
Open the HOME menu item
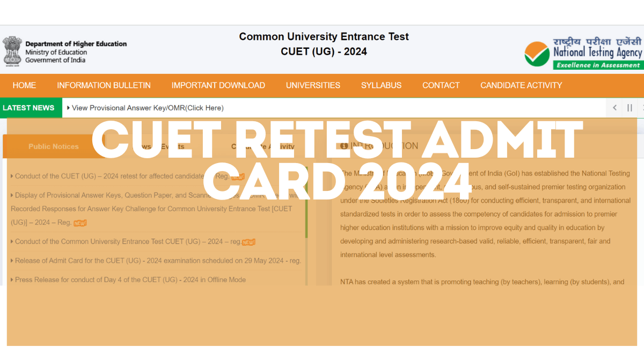click(24, 85)
